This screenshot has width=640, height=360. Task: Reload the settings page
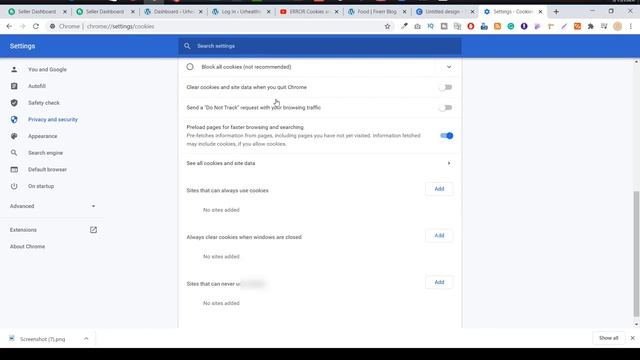[36, 26]
